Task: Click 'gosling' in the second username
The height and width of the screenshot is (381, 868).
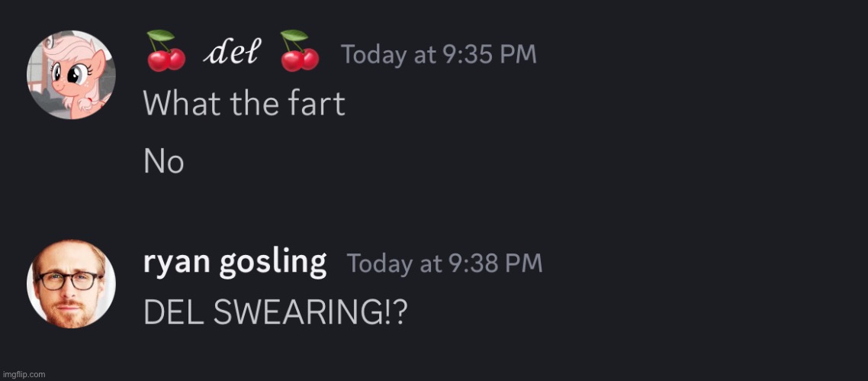Action: (x=272, y=264)
